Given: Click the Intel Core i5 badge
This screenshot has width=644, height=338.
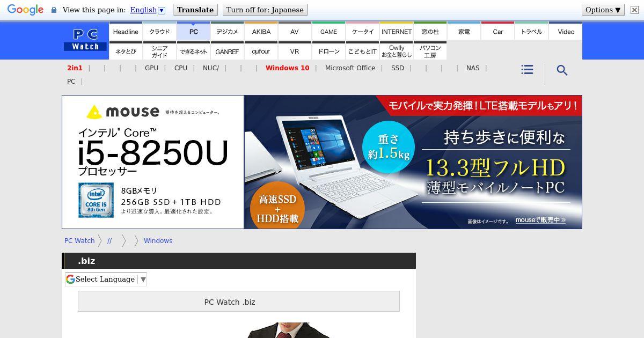Looking at the screenshot, I should 96,200.
